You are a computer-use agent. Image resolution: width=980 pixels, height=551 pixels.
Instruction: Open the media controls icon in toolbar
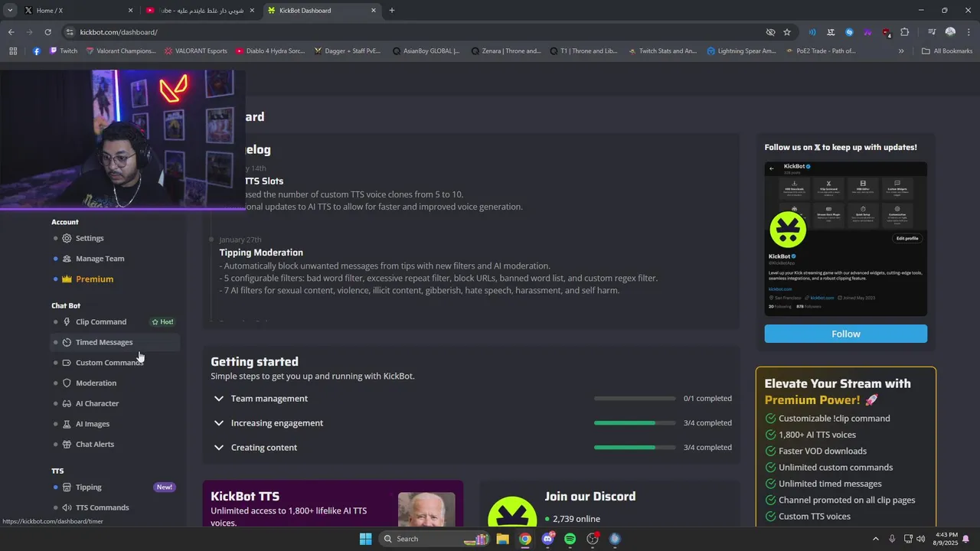[x=932, y=32]
